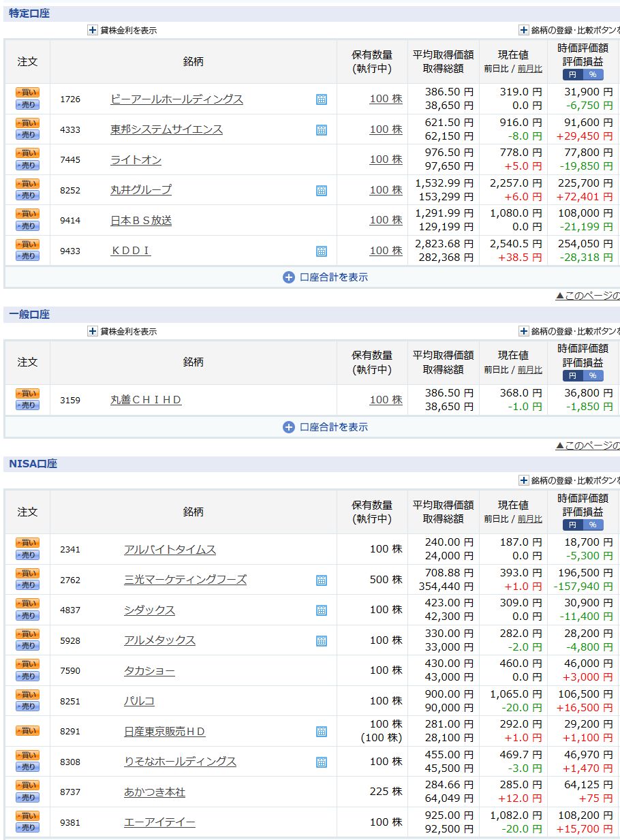Click 売り icon for 日本BS放送

pos(28,226)
